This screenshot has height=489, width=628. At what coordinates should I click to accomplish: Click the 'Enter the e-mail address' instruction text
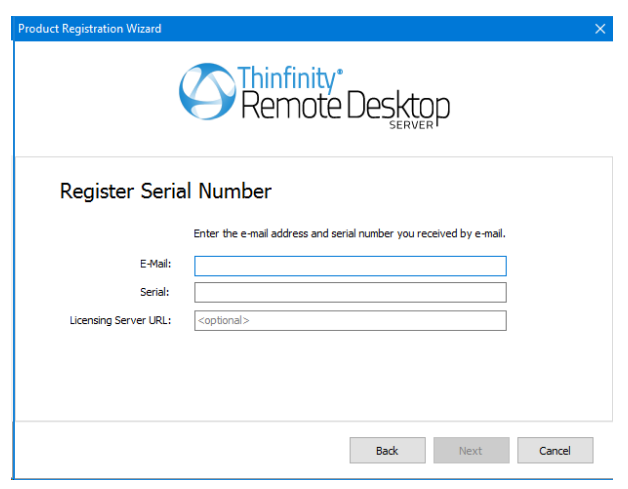point(349,233)
